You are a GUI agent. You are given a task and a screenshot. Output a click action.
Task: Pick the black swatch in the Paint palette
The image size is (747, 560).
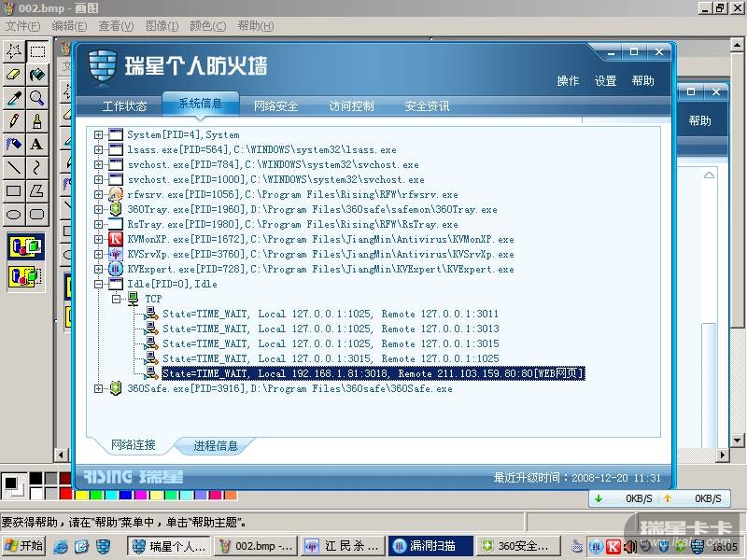(36, 478)
